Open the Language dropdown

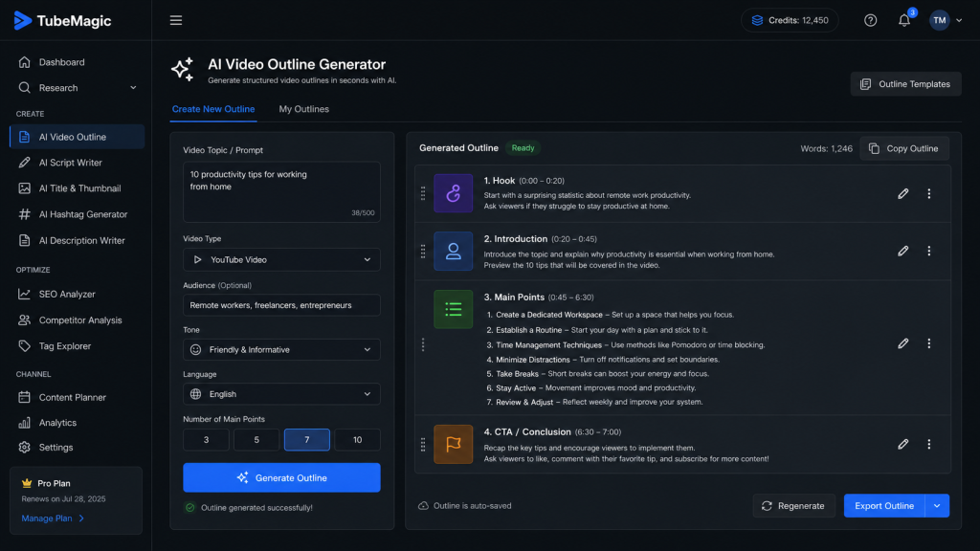tap(281, 394)
